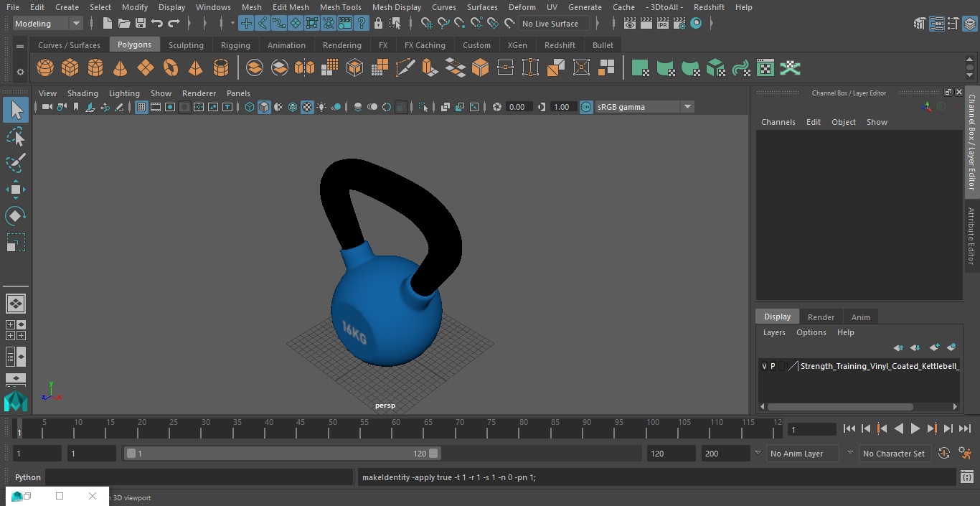Viewport: 980px width, 506px height.
Task: Switch to the Sculpting shelf tab
Action: click(186, 44)
